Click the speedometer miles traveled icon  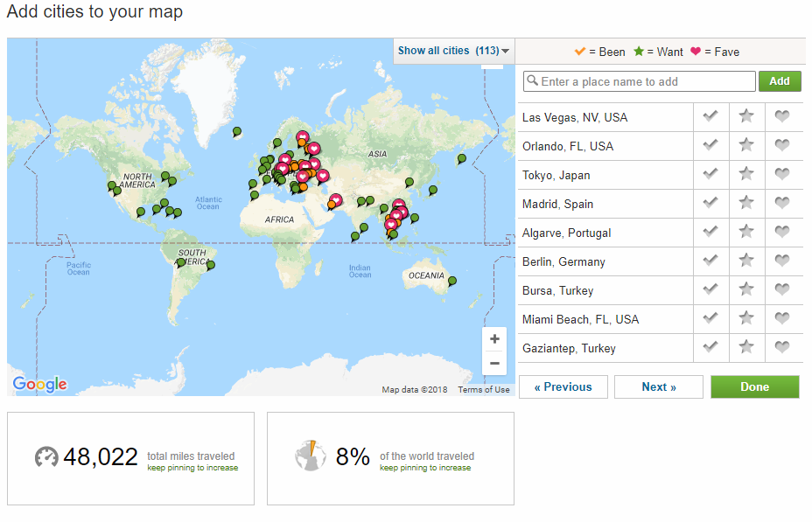[46, 457]
